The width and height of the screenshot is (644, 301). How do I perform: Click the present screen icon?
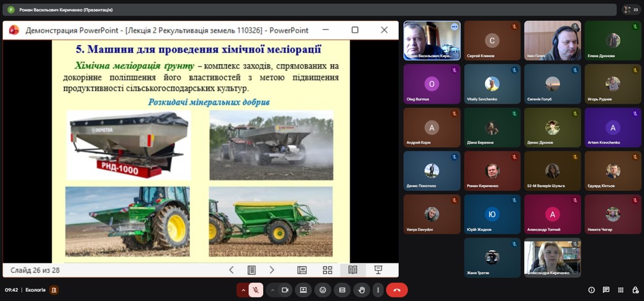coord(304,290)
